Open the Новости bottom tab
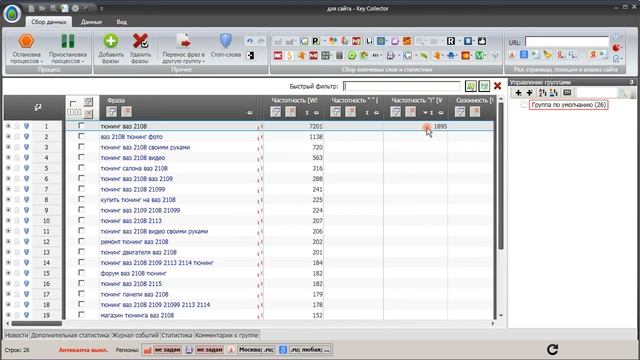640x360 pixels. (x=17, y=335)
